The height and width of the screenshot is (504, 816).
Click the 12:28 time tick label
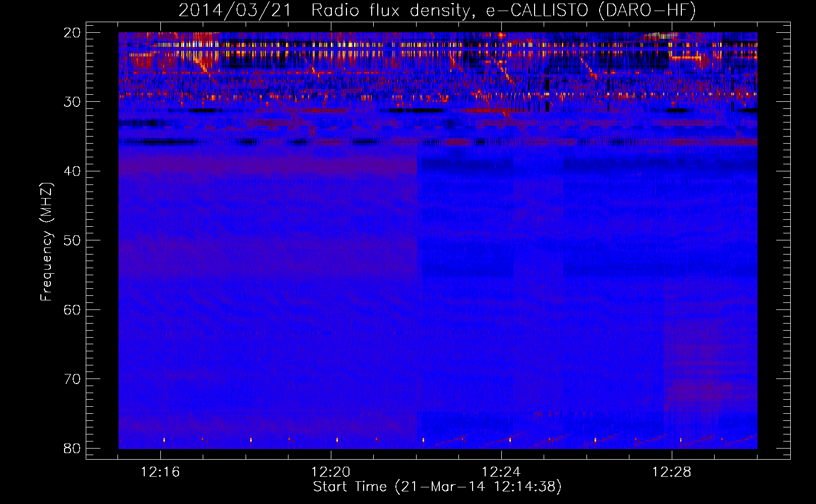tap(672, 472)
